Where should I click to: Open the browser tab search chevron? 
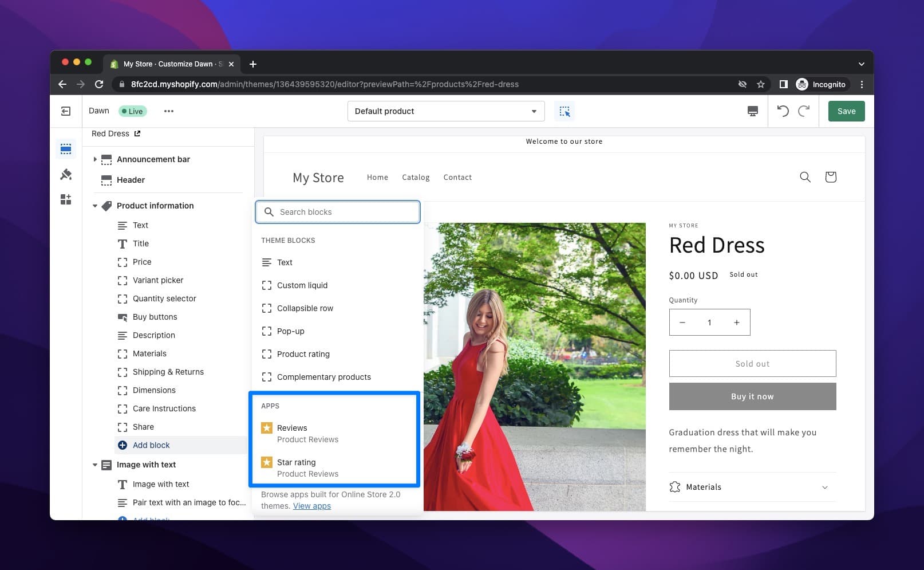click(x=862, y=64)
